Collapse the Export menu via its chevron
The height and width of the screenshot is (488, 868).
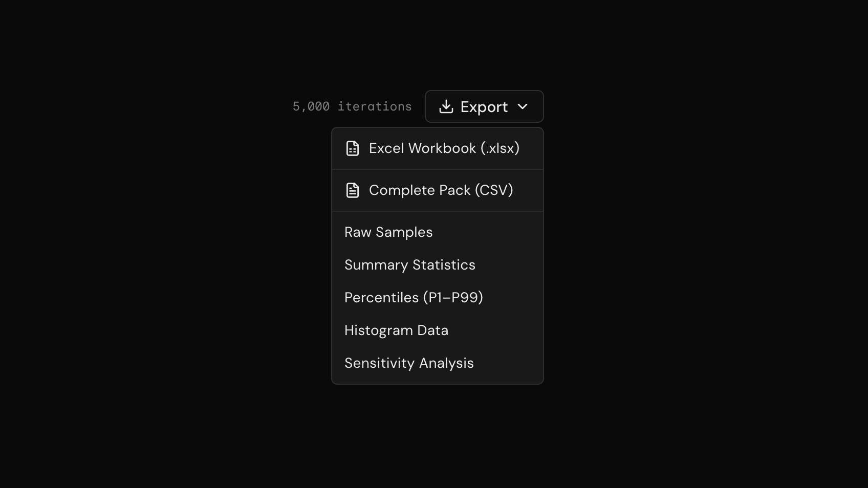coord(523,107)
